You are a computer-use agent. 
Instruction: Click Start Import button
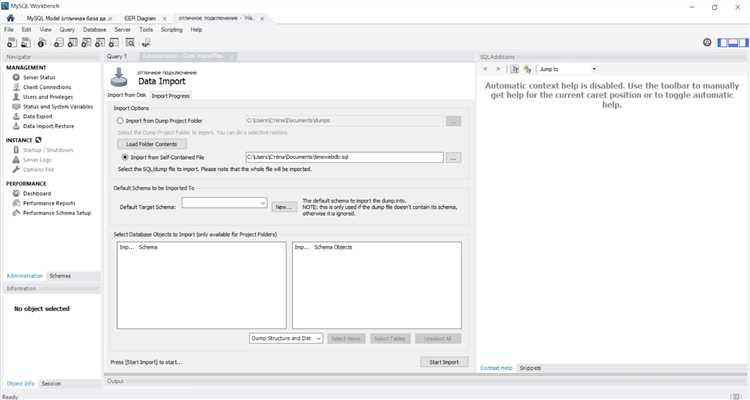[x=444, y=362]
